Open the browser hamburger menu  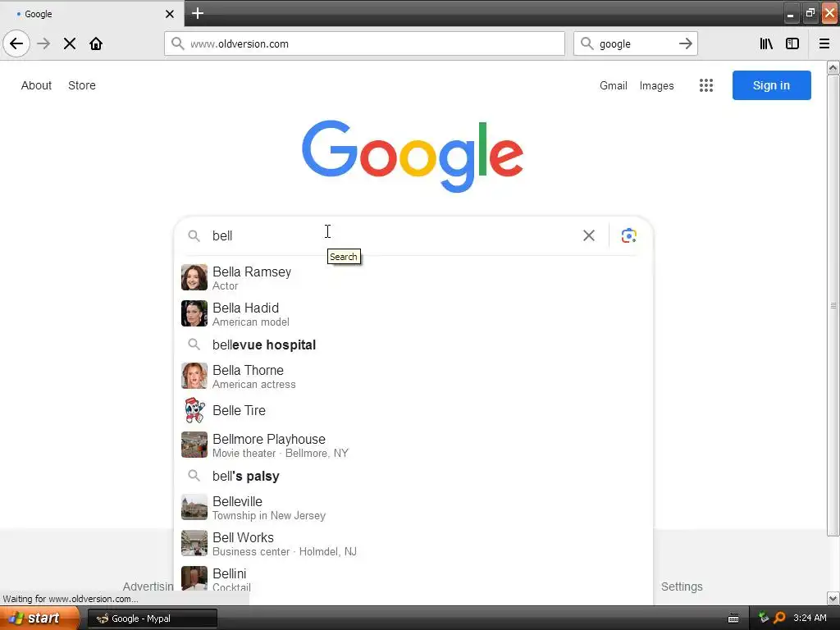pyautogui.click(x=824, y=43)
